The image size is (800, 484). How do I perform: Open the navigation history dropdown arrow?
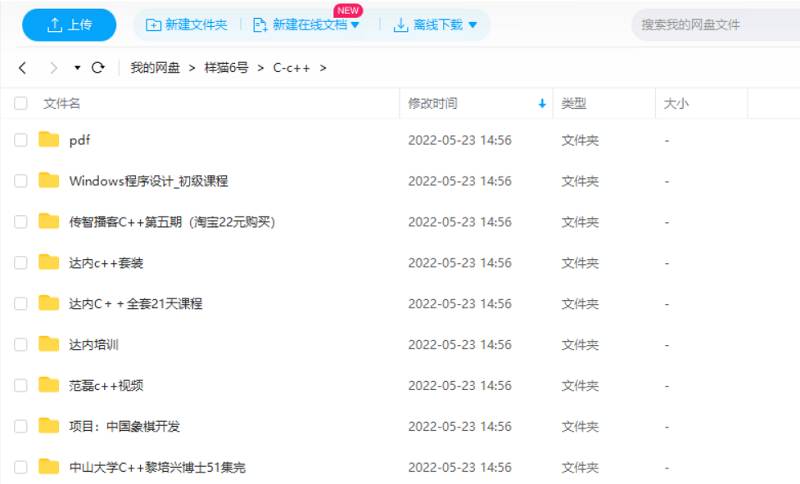coord(77,68)
